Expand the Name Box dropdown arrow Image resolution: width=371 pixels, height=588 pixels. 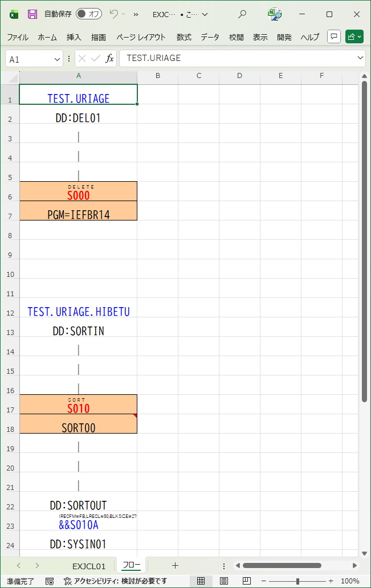57,59
